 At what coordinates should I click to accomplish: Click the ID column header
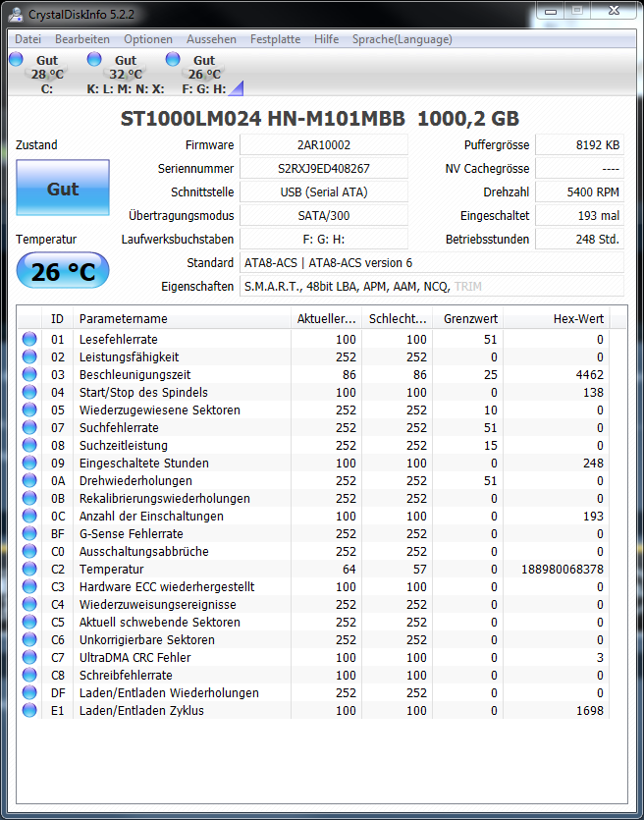[x=58, y=318]
